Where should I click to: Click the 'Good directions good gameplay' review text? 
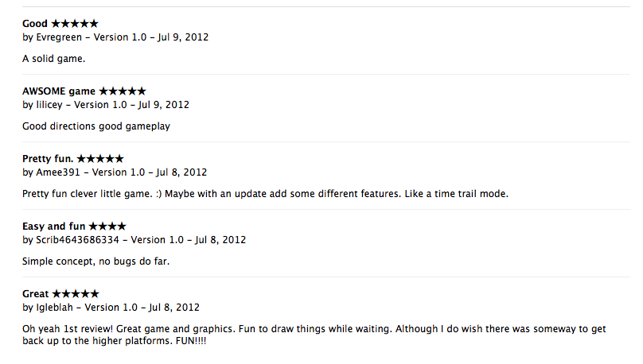click(96, 126)
